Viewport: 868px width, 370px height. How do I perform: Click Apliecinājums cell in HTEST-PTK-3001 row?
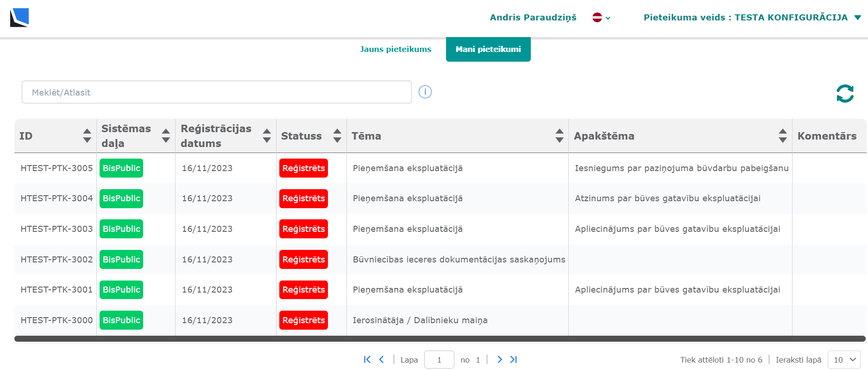coord(678,290)
